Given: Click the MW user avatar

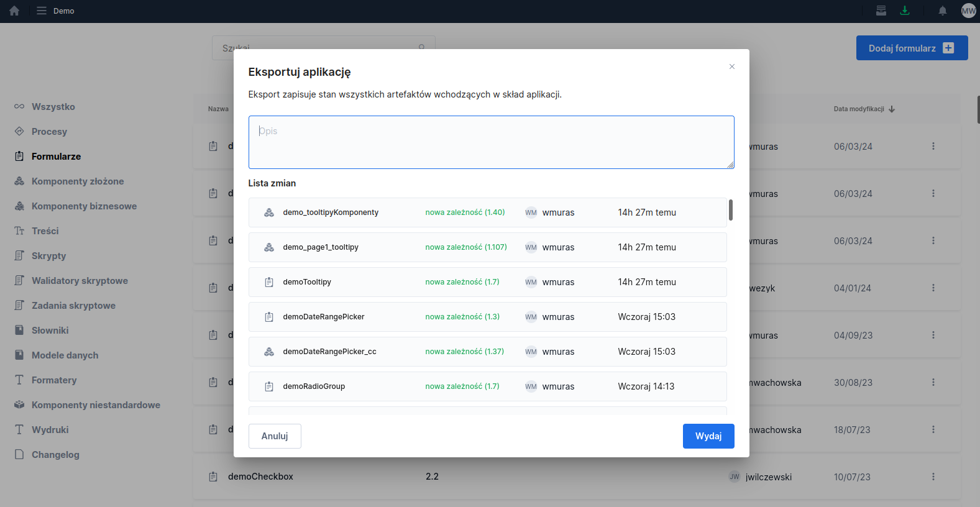Looking at the screenshot, I should 968,11.
